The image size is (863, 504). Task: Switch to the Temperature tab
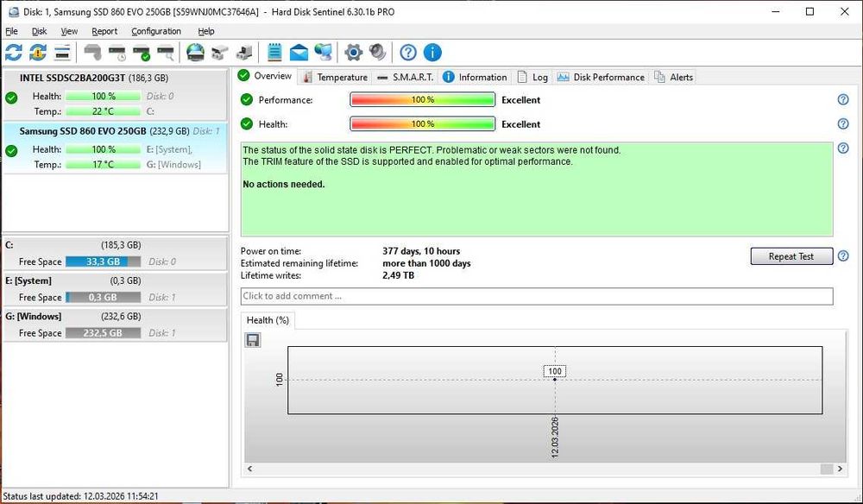tap(335, 77)
